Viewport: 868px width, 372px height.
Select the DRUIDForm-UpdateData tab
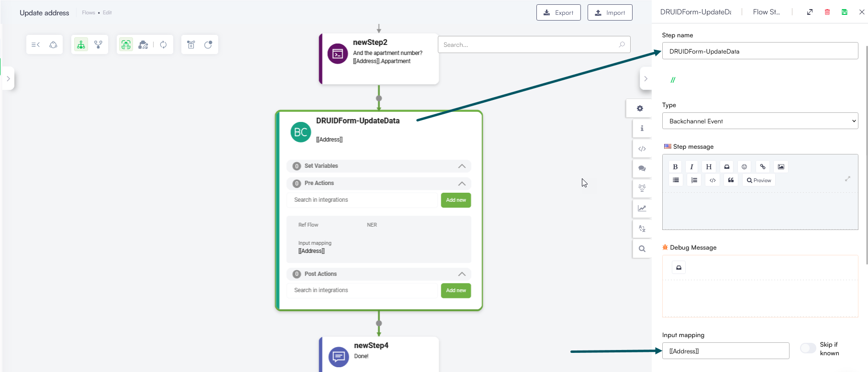coord(695,12)
